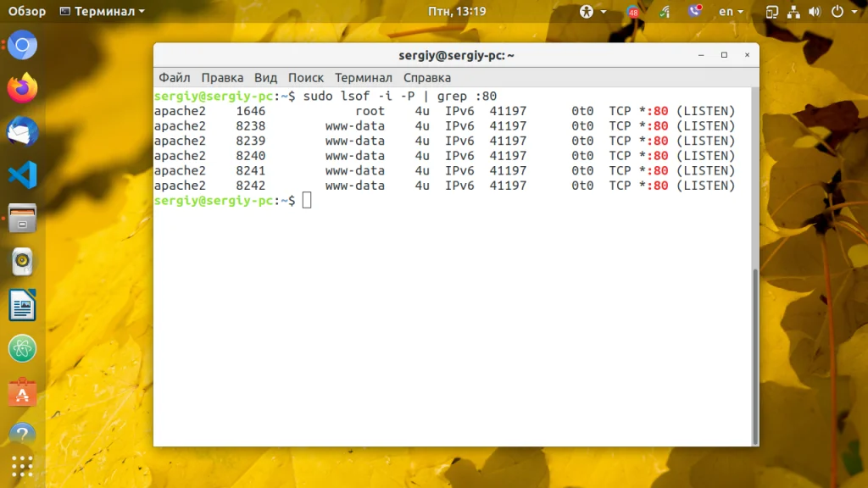Open the Поиск menu

[305, 77]
